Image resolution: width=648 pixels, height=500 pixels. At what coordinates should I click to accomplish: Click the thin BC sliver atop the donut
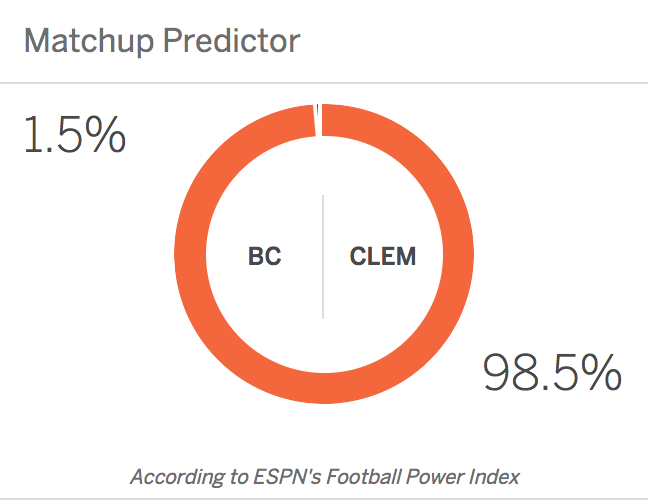click(318, 120)
